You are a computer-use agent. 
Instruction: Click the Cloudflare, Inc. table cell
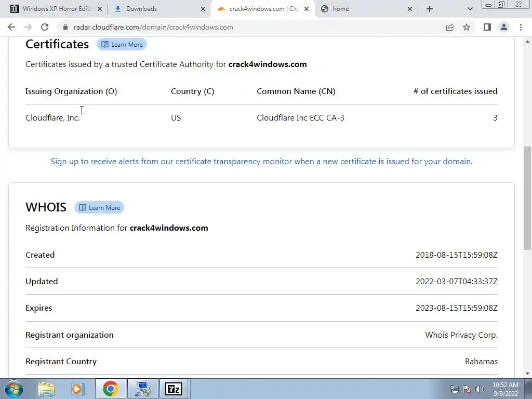pyautogui.click(x=52, y=118)
